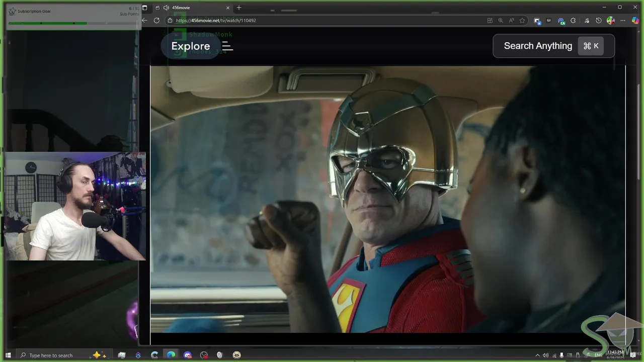
Task: Switch to Microsoft Edge on the taskbar
Action: click(x=171, y=355)
